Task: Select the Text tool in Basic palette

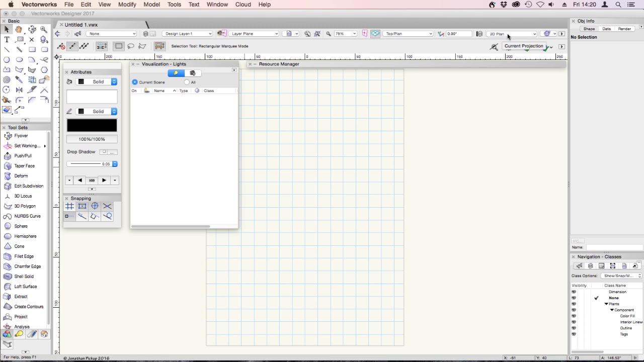Action: tap(7, 40)
